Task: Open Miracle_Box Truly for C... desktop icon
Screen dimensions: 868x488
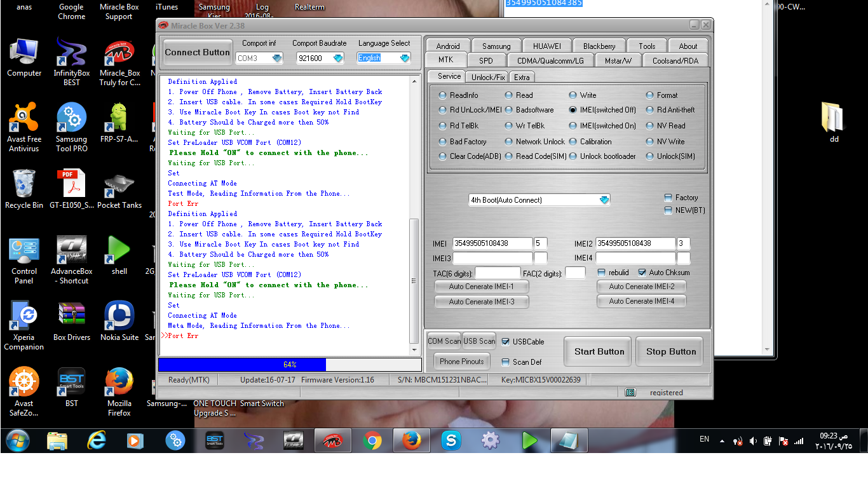Action: (119, 62)
